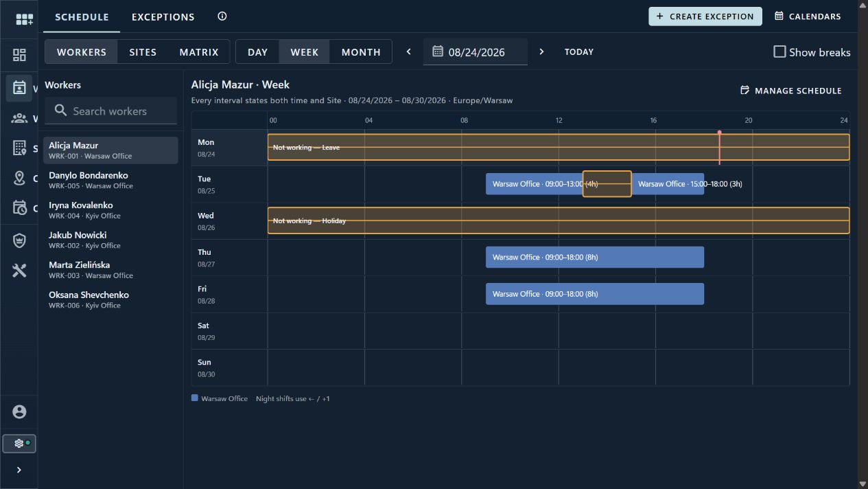
Task: Click the Search workers field
Action: tap(110, 111)
